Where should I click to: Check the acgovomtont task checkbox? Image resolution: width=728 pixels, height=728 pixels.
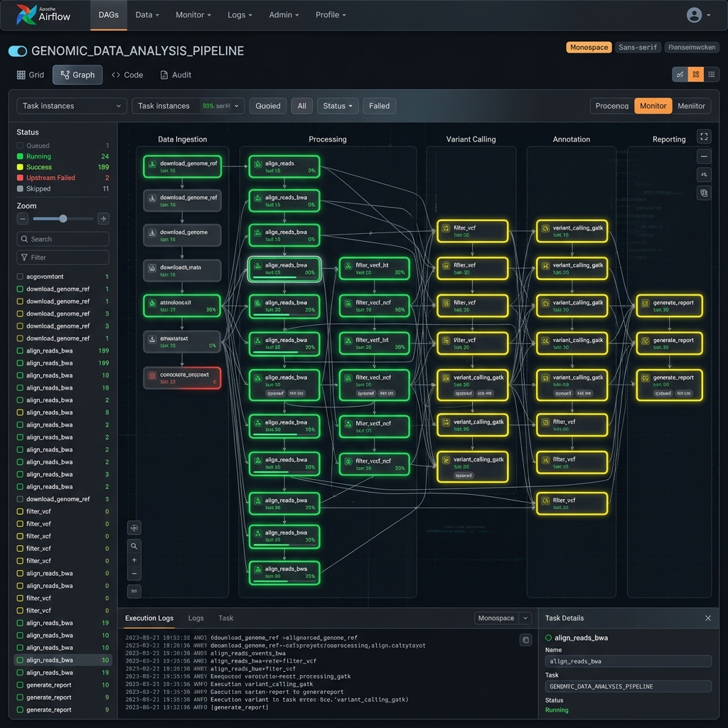pos(20,277)
